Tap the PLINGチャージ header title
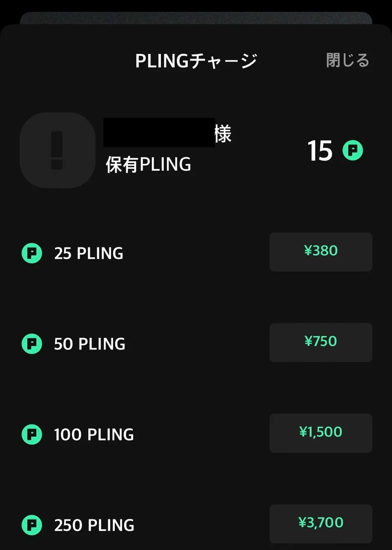The height and width of the screenshot is (550, 392). 196,61
